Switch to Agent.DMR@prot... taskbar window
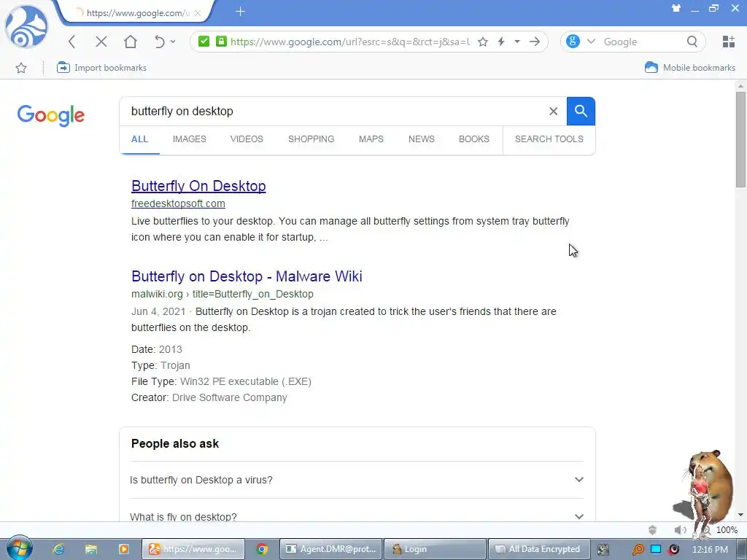Viewport: 747px width, 560px height. [x=330, y=549]
